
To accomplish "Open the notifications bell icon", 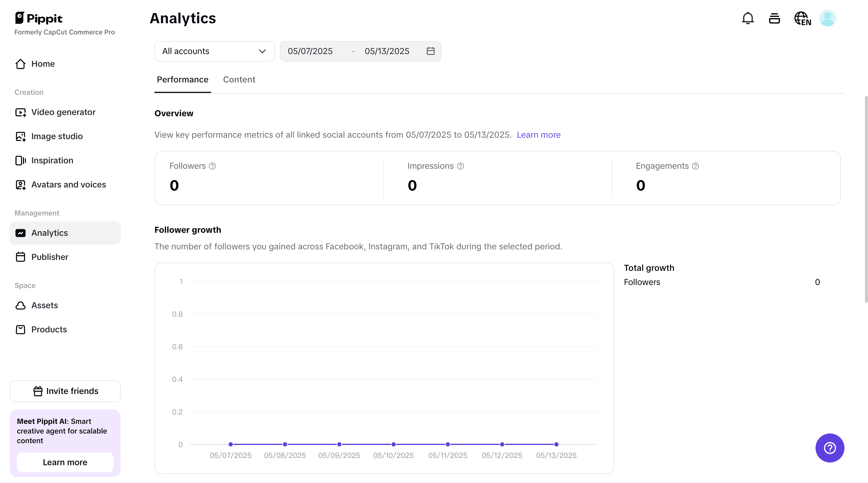I will tap(748, 18).
